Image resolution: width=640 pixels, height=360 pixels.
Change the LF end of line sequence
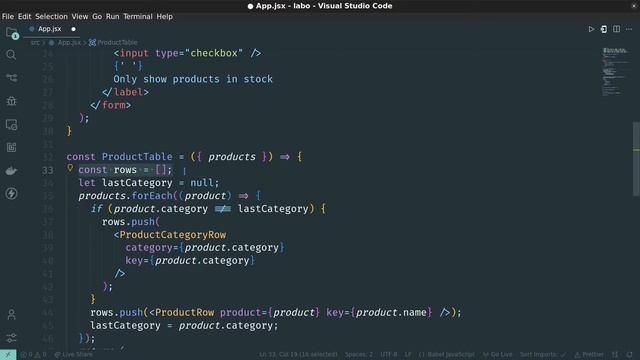pyautogui.click(x=408, y=355)
